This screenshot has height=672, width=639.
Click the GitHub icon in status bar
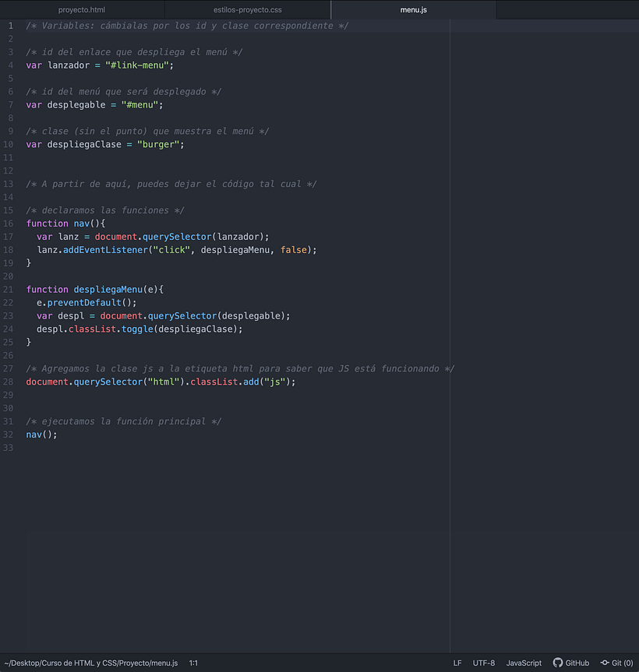558,663
